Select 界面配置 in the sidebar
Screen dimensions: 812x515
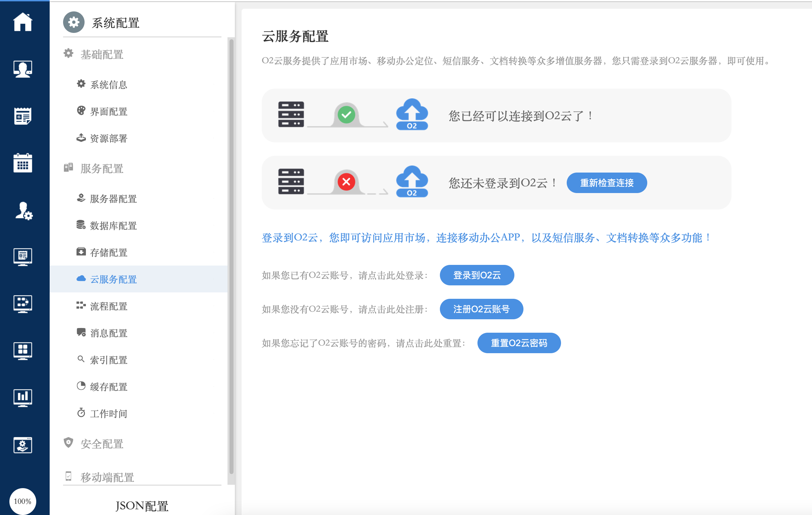pyautogui.click(x=108, y=111)
